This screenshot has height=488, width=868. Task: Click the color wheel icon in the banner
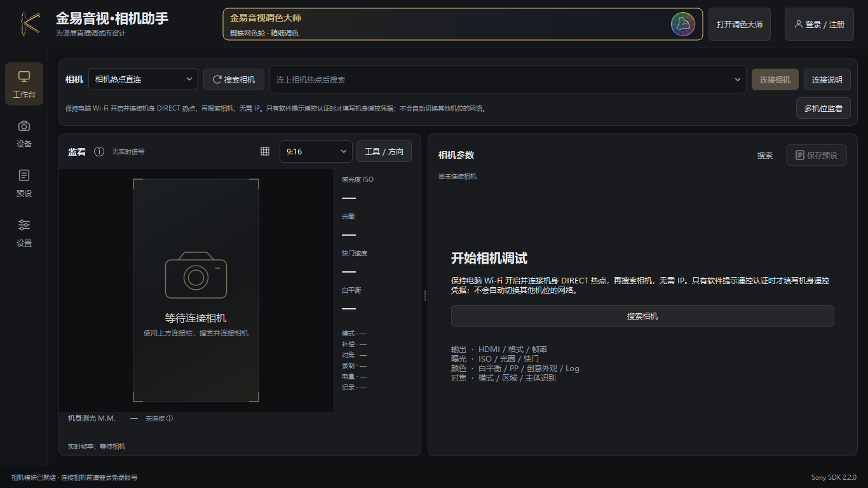[x=682, y=24]
